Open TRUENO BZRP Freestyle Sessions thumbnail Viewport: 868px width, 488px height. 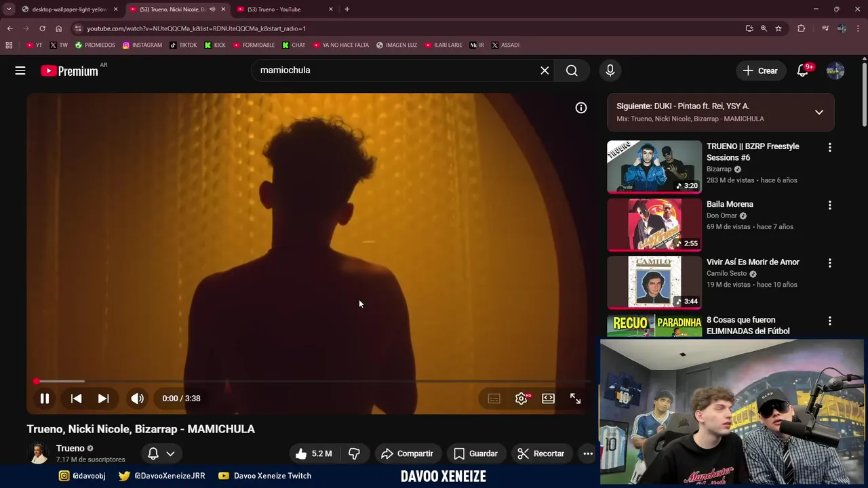click(x=654, y=167)
